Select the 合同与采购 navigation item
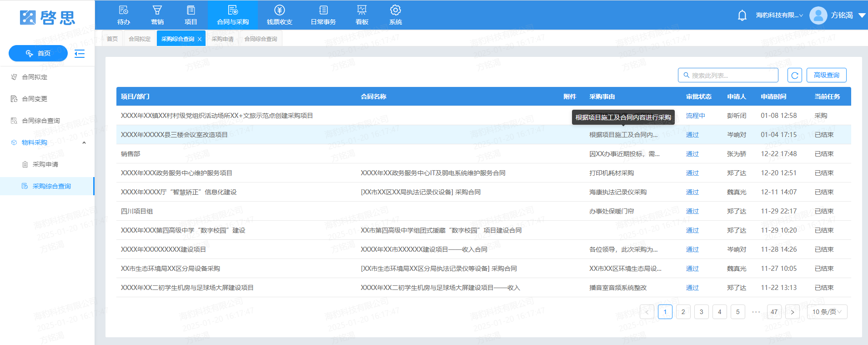This screenshot has width=868, height=345. pyautogui.click(x=233, y=15)
